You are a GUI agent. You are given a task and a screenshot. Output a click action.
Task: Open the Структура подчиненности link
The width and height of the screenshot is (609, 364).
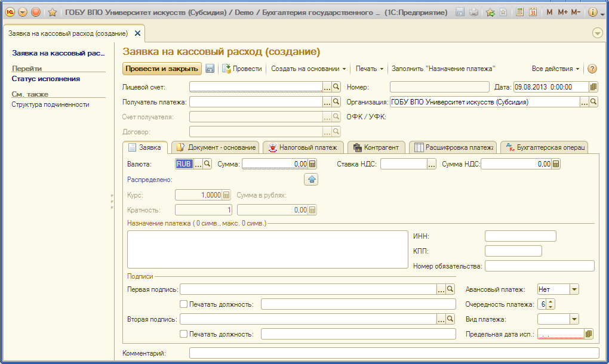pos(51,104)
